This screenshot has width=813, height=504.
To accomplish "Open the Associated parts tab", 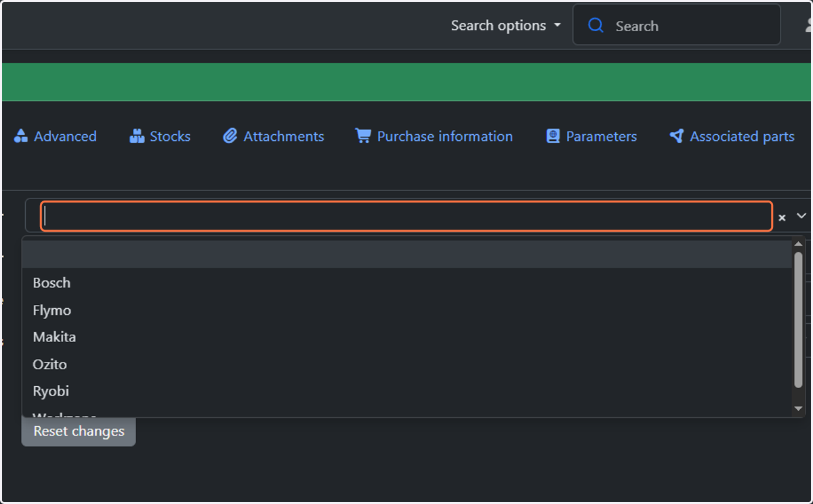I will (x=732, y=136).
